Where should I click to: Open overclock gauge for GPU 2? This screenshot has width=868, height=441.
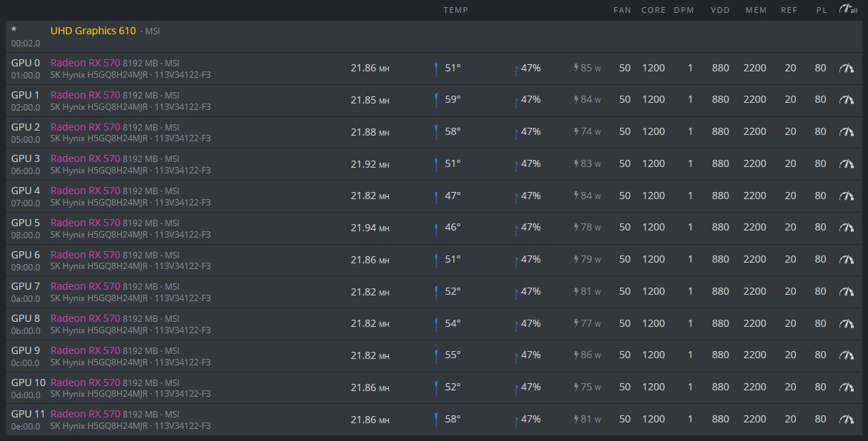847,132
